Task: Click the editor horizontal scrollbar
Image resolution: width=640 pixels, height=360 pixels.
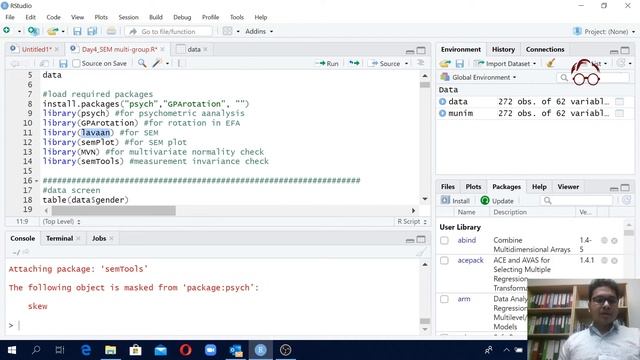Action: pyautogui.click(x=113, y=211)
